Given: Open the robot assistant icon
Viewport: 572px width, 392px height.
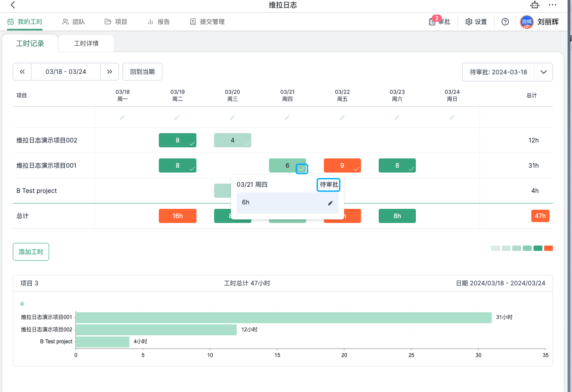Looking at the screenshot, I should (535, 5).
